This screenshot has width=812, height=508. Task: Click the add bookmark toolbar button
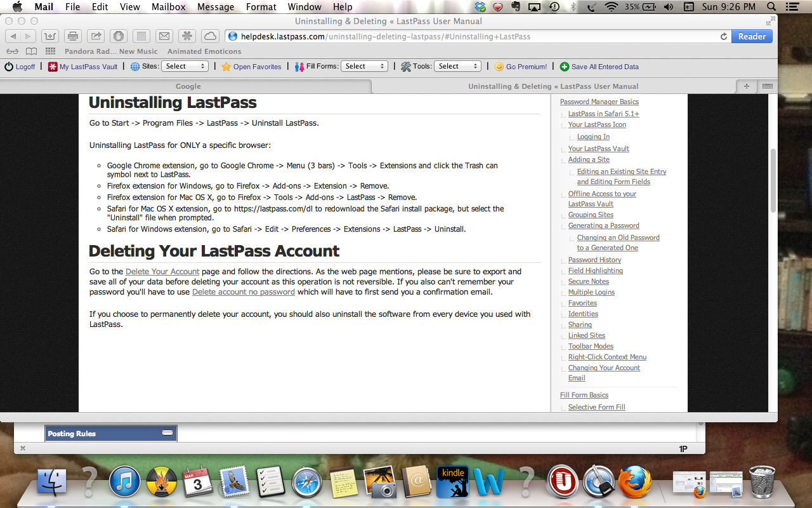pos(50,36)
